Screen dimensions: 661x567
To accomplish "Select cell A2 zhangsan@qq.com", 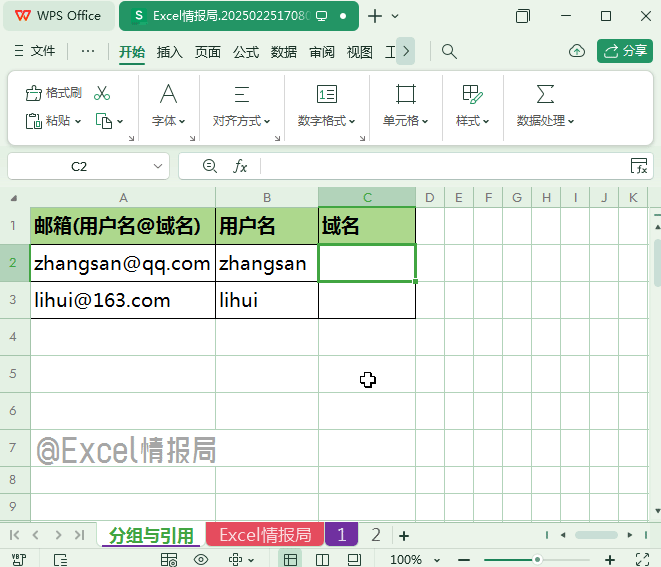I will (123, 263).
